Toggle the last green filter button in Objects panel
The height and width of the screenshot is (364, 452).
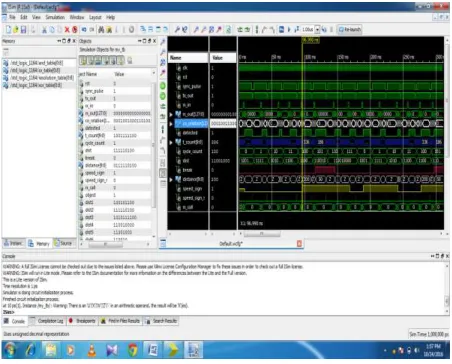click(120, 60)
